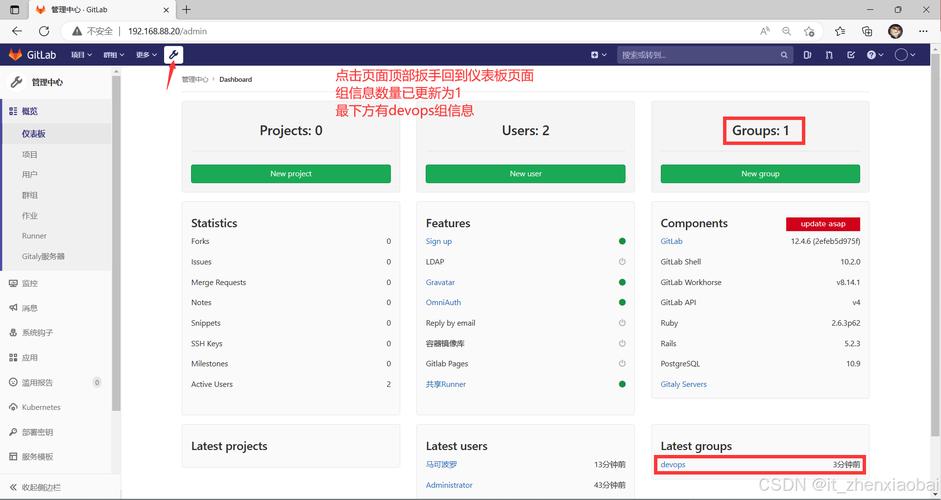Image resolution: width=941 pixels, height=500 pixels.
Task: Click the GitLab fox logo
Action: click(x=15, y=55)
